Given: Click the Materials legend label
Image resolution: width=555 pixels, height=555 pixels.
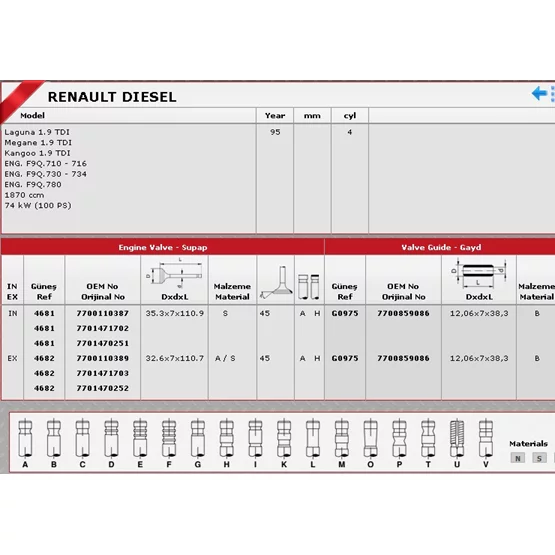Looking at the screenshot, I should [x=528, y=444].
